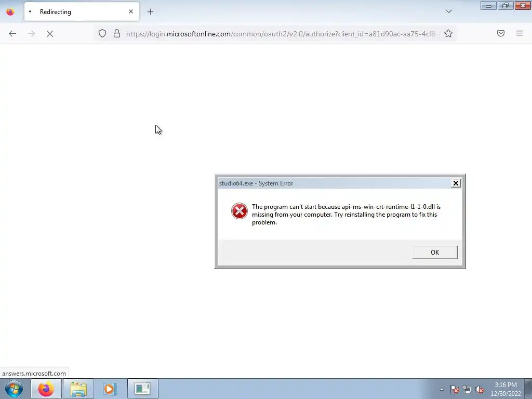The height and width of the screenshot is (399, 532).
Task: Launch Windows Media Player from taskbar
Action: 110,389
